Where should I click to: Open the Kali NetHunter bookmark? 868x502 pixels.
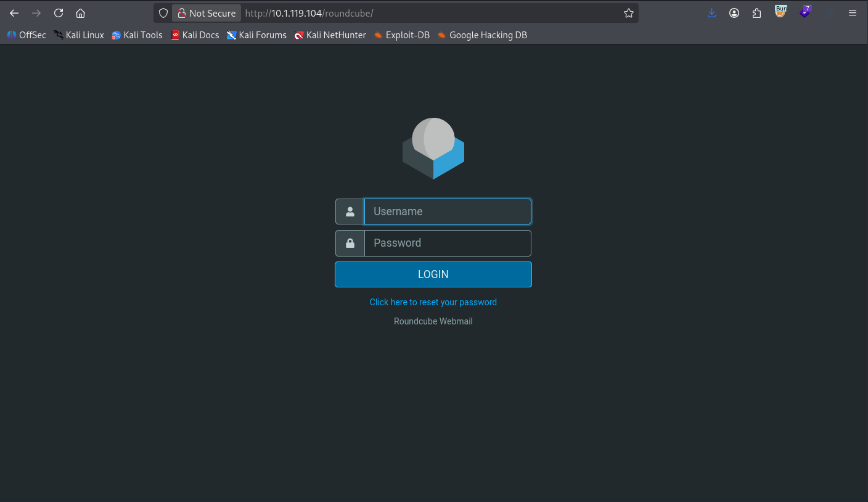(x=330, y=35)
